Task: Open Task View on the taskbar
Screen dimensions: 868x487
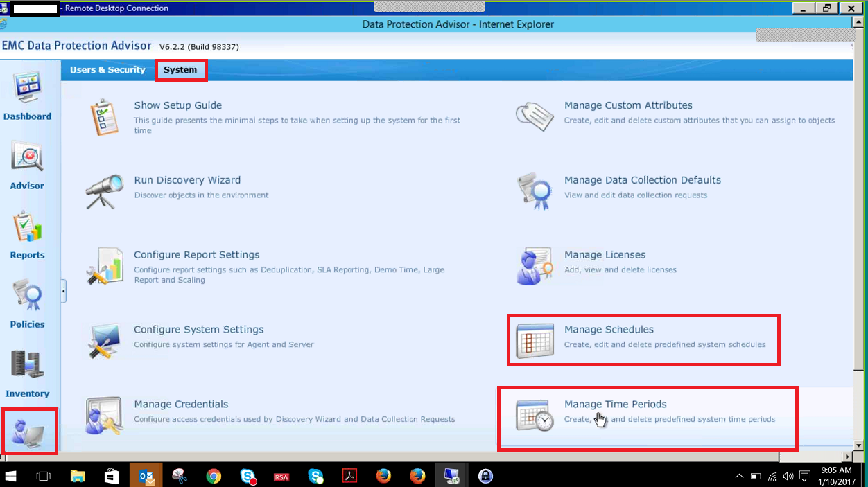Action: coord(44,476)
